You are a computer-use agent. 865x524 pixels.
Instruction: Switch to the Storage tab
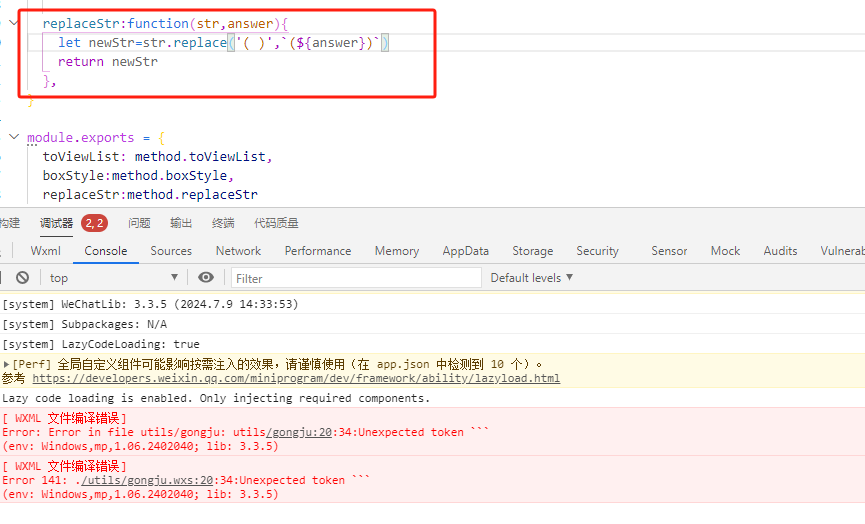(532, 251)
